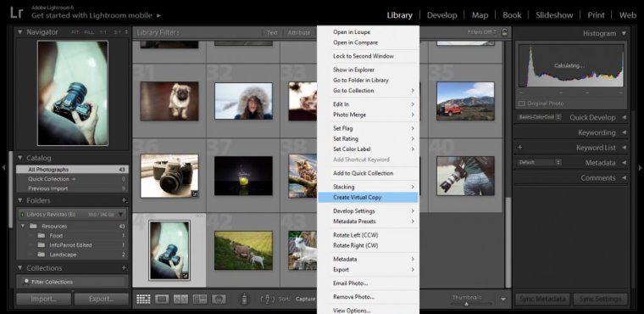
Task: Open the Basic-ColorCool preset dropdown
Action: 539,117
